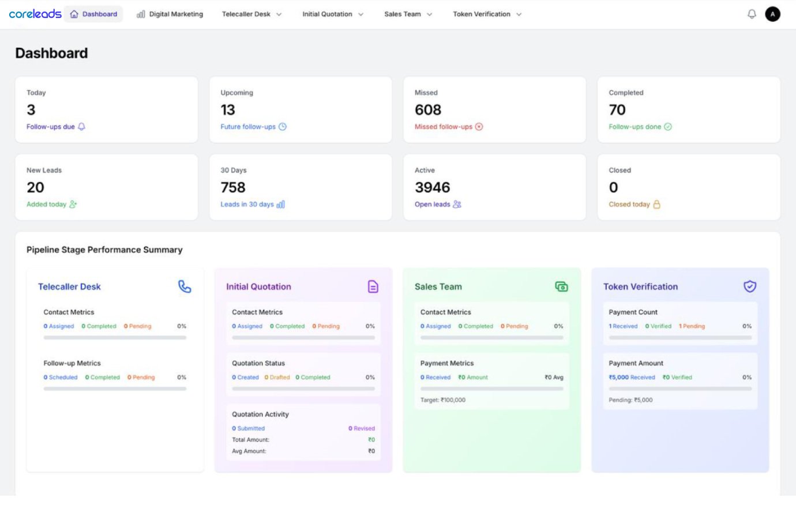Click the clock icon beside Future follow-ups
The height and width of the screenshot is (532, 796).
[x=283, y=127]
